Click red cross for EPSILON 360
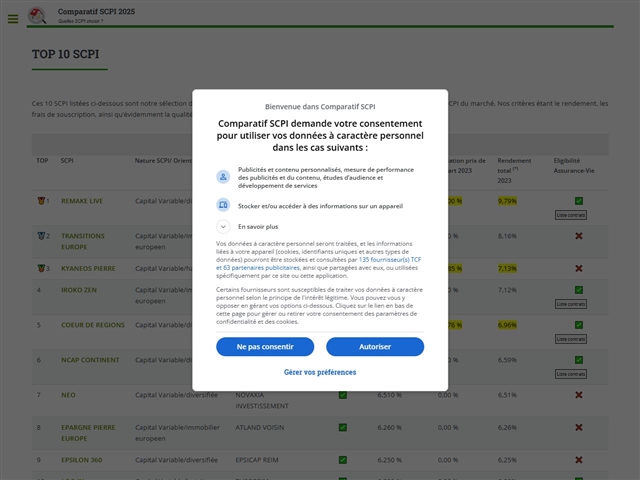 pos(579,460)
